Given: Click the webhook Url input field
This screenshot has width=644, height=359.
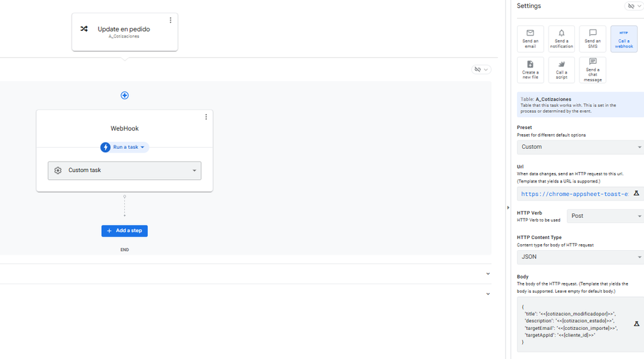Looking at the screenshot, I should coord(574,194).
